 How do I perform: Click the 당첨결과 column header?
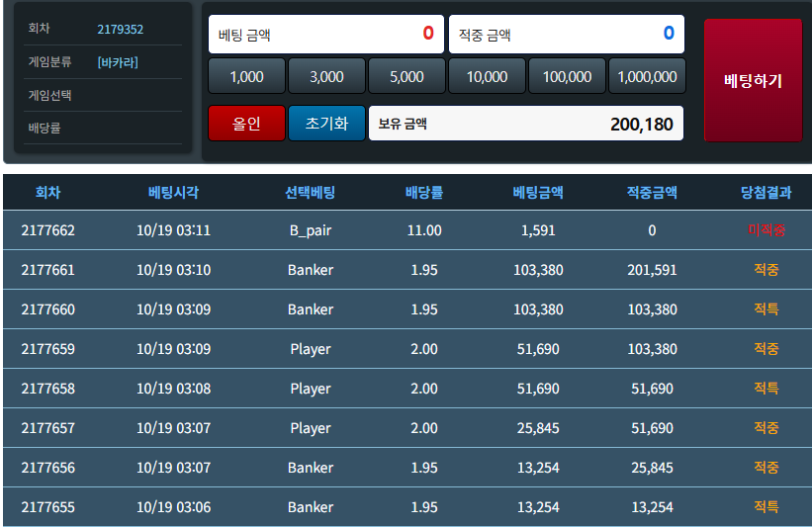tap(766, 193)
